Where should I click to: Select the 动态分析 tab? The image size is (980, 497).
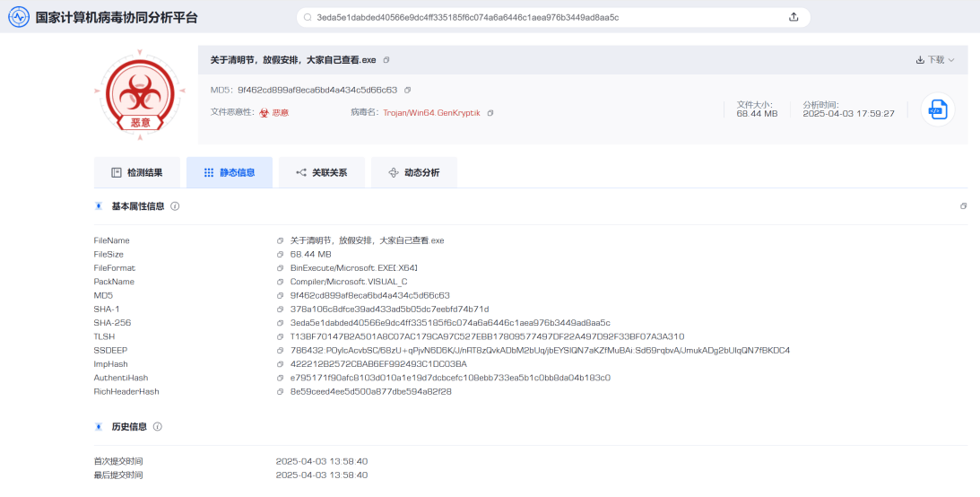tap(414, 172)
